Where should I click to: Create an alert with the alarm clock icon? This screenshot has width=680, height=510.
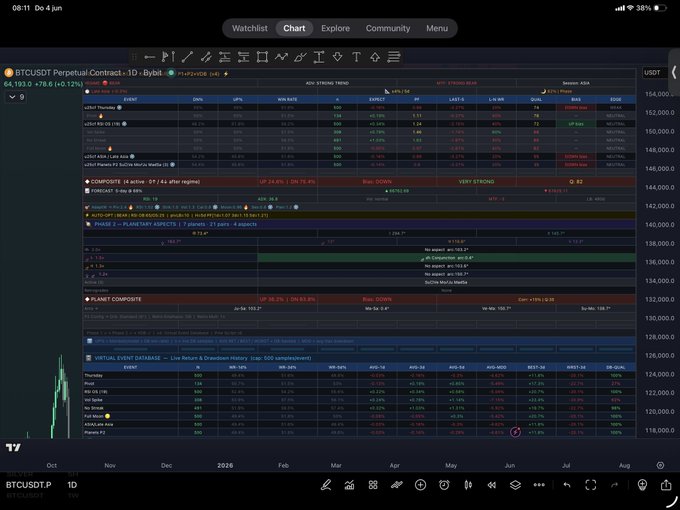click(444, 485)
